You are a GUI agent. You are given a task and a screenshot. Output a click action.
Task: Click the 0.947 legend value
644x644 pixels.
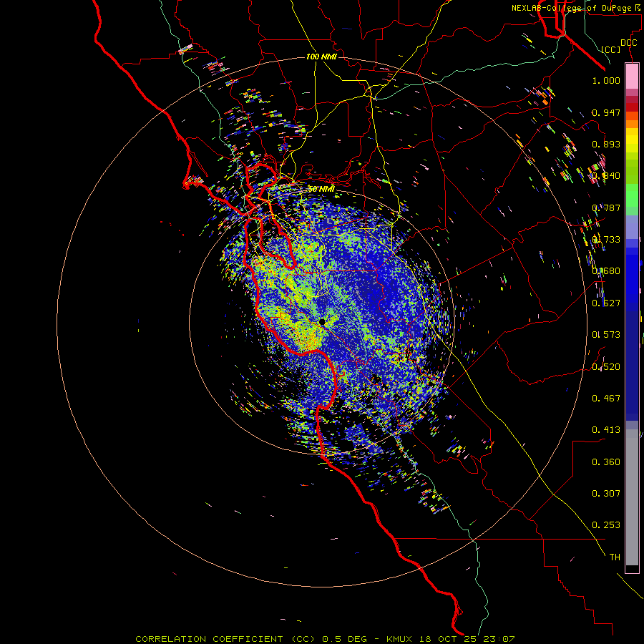pos(606,112)
